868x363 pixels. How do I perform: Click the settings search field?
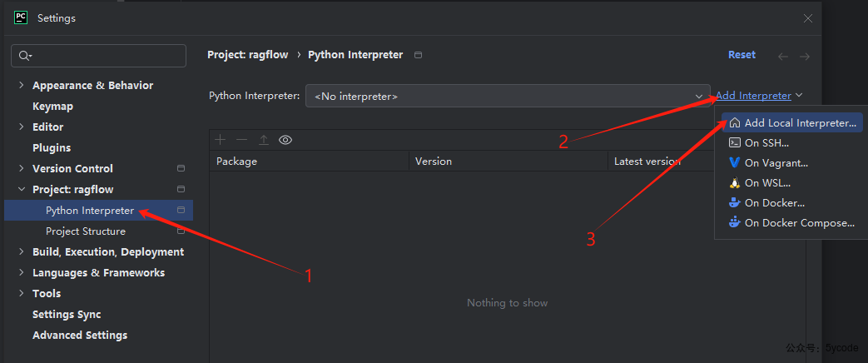(x=98, y=56)
